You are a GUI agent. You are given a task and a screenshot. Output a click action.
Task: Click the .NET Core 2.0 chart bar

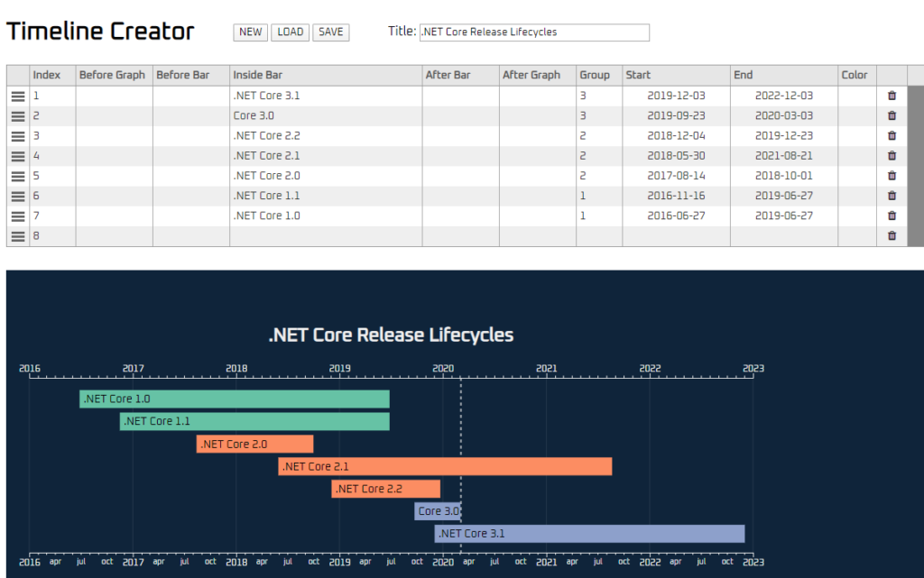tap(254, 444)
